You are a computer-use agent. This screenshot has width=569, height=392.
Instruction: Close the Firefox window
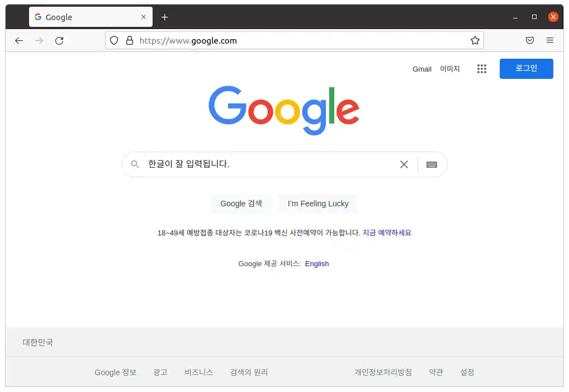click(x=553, y=17)
